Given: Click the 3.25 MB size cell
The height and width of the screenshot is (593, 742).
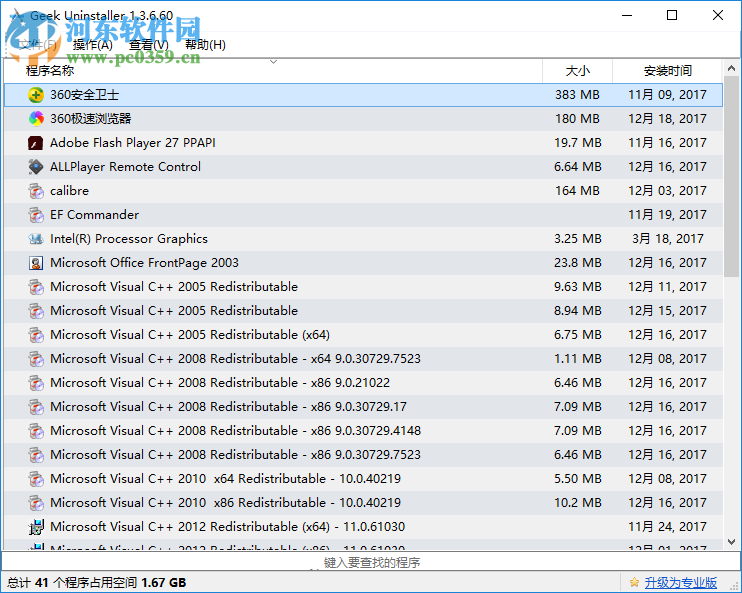Looking at the screenshot, I should pos(578,239).
